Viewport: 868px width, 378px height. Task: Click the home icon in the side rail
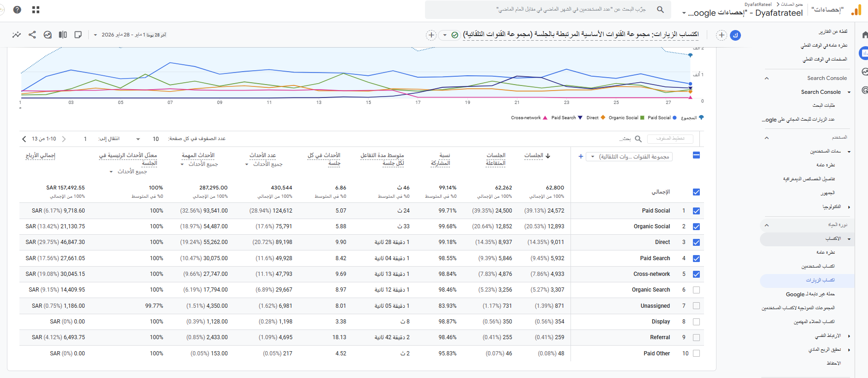click(x=864, y=35)
